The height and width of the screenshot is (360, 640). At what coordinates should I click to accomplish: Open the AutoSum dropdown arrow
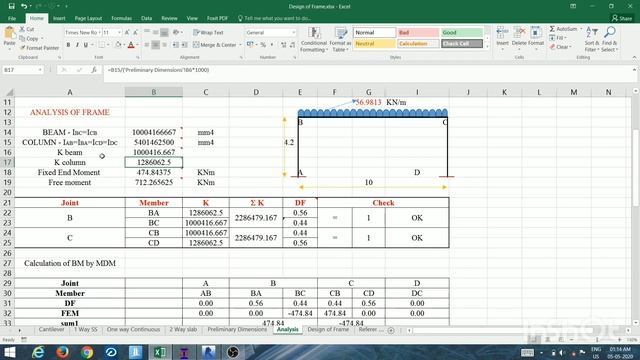pyautogui.click(x=581, y=29)
